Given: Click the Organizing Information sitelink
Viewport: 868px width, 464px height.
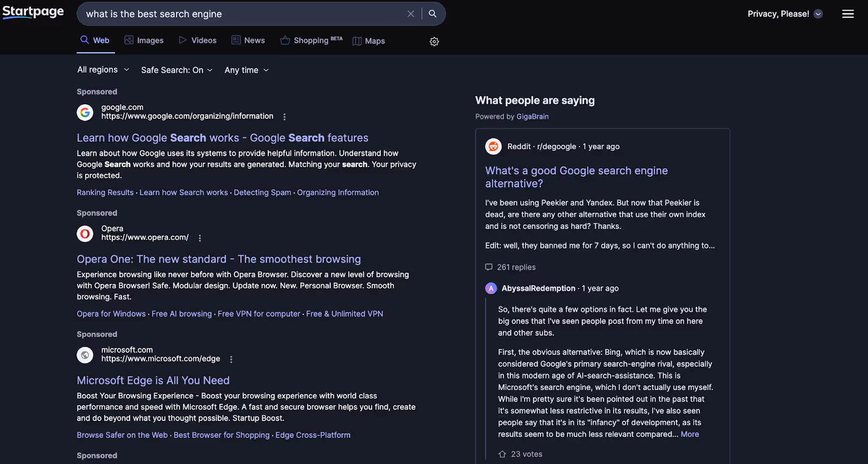Looking at the screenshot, I should click(338, 193).
